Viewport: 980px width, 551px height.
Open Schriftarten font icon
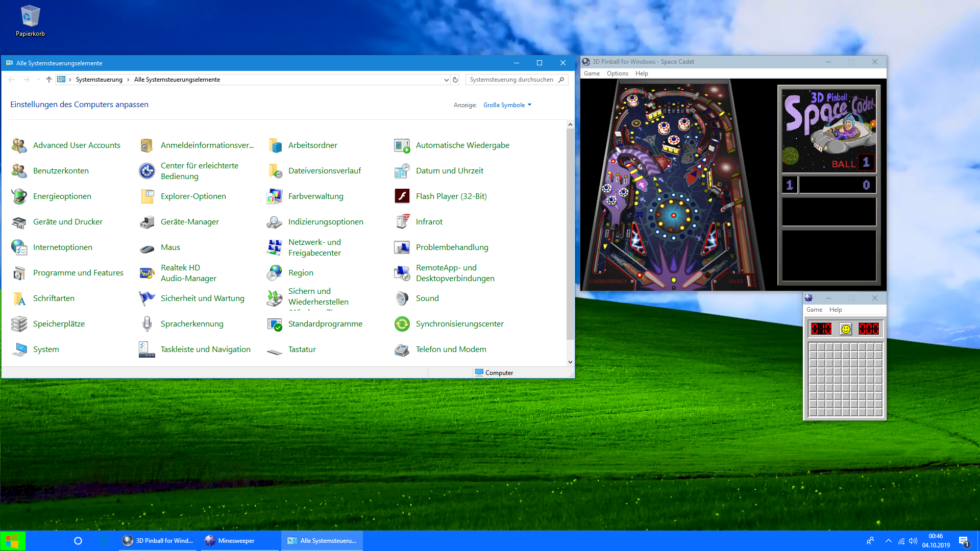coord(19,298)
